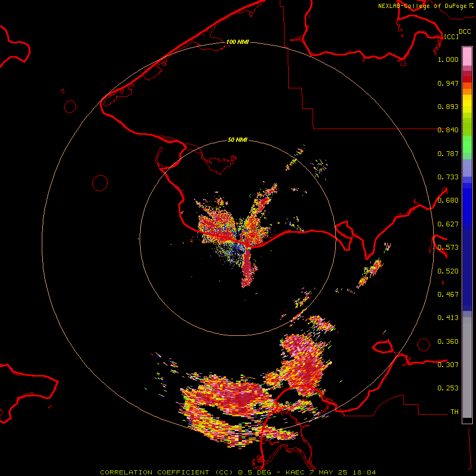Viewport: 476px width, 476px height.
Task: Pick the periwinkle light-blue color bar segment
Action: click(x=467, y=168)
